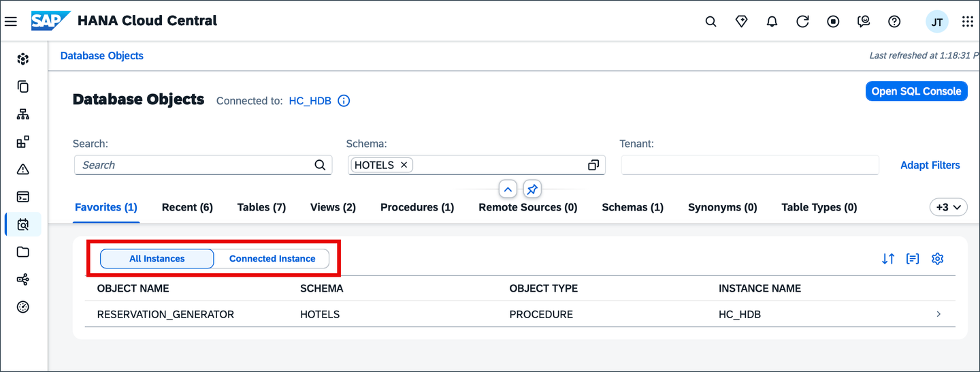Open the feedback chat icon

click(x=864, y=22)
